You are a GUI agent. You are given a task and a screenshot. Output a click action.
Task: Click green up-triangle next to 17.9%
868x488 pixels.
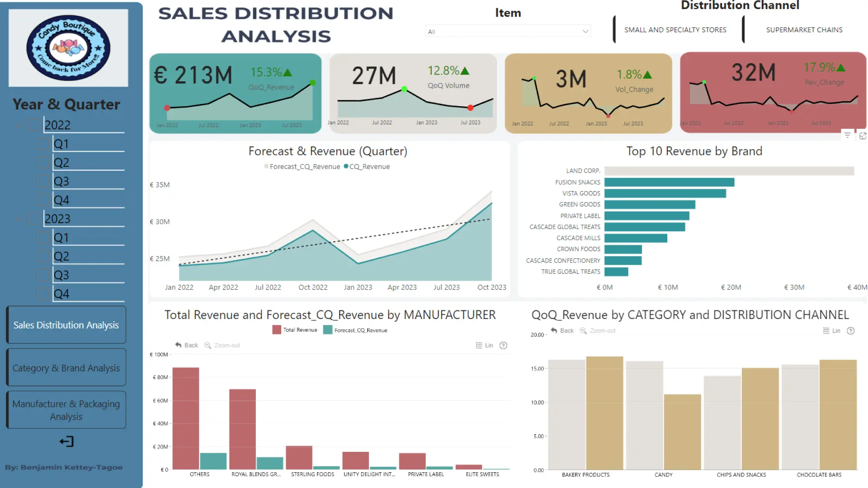pyautogui.click(x=841, y=67)
